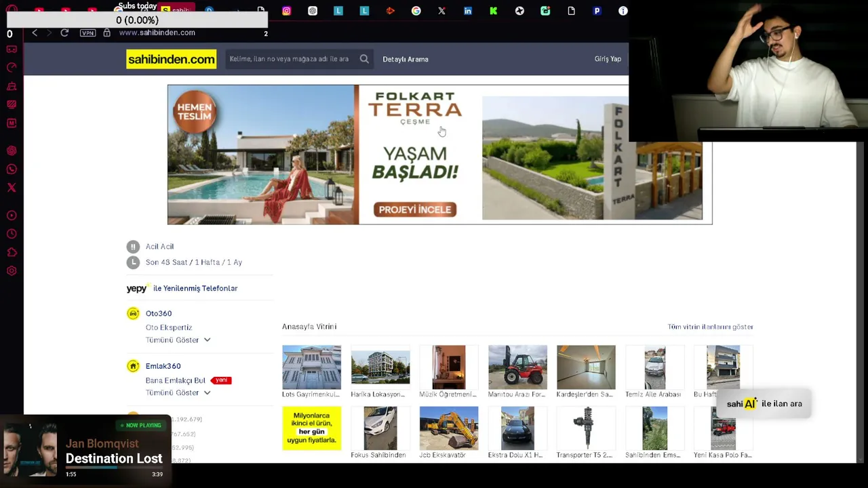The height and width of the screenshot is (488, 868).
Task: Click the search magnifier icon
Action: coord(364,59)
